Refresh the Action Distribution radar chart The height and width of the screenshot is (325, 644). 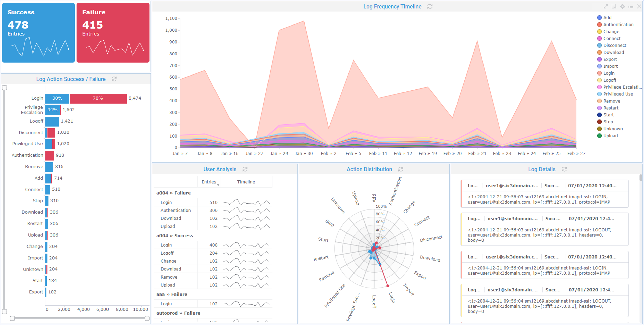click(401, 169)
